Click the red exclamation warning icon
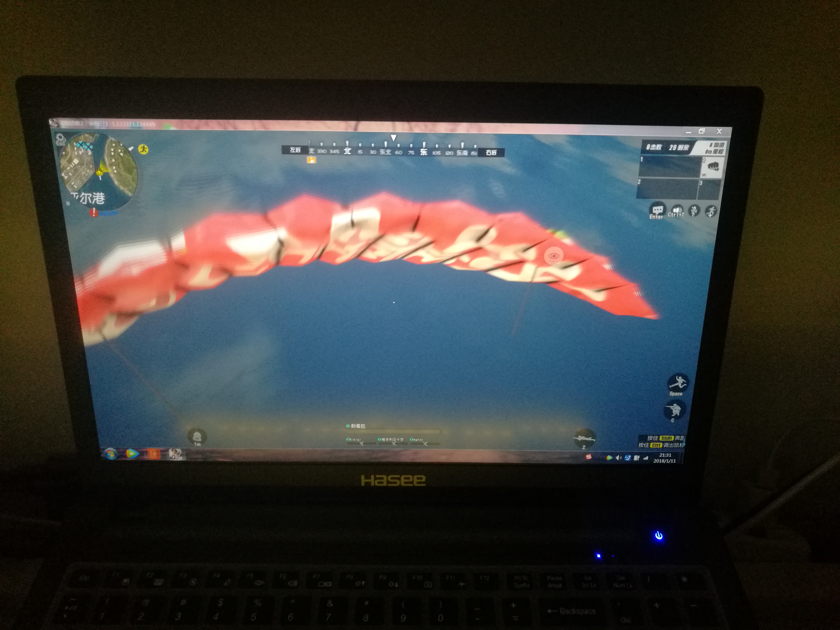840x630 pixels. (x=94, y=213)
